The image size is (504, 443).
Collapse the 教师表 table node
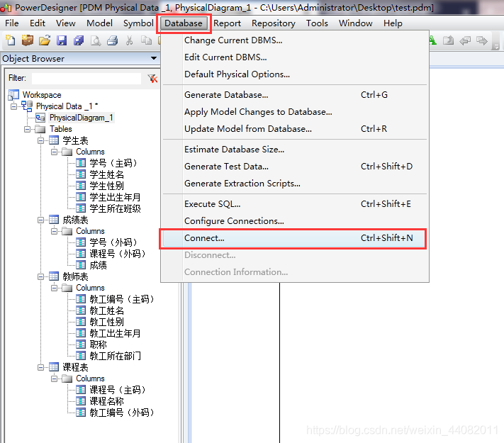pyautogui.click(x=41, y=276)
